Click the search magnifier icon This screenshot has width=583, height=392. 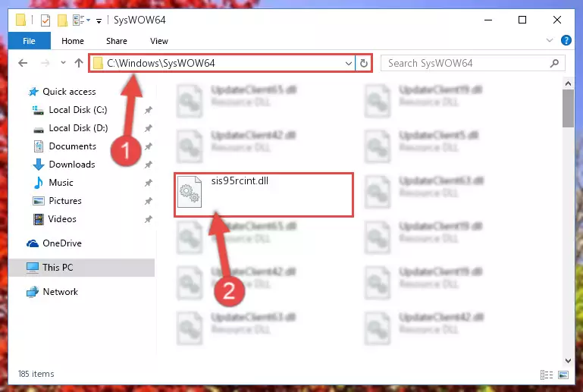pyautogui.click(x=554, y=63)
